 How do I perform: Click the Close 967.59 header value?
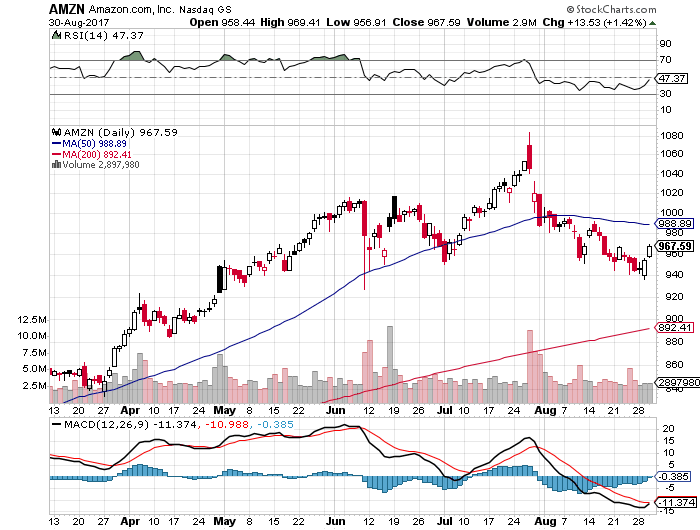click(x=426, y=22)
